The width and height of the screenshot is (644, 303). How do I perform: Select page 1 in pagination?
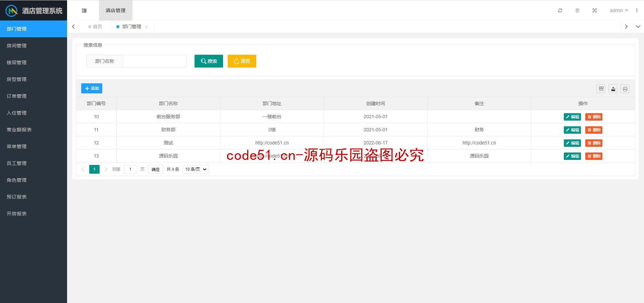(94, 169)
